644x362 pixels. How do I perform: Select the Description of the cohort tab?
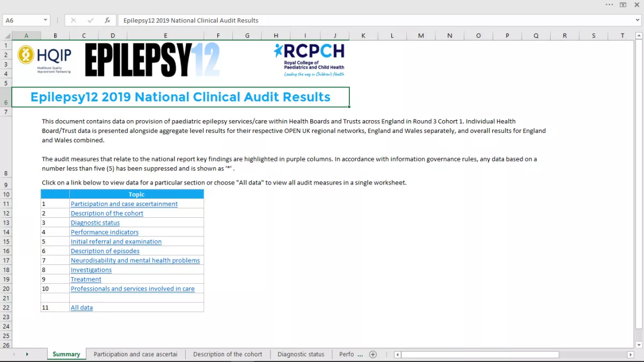(228, 354)
